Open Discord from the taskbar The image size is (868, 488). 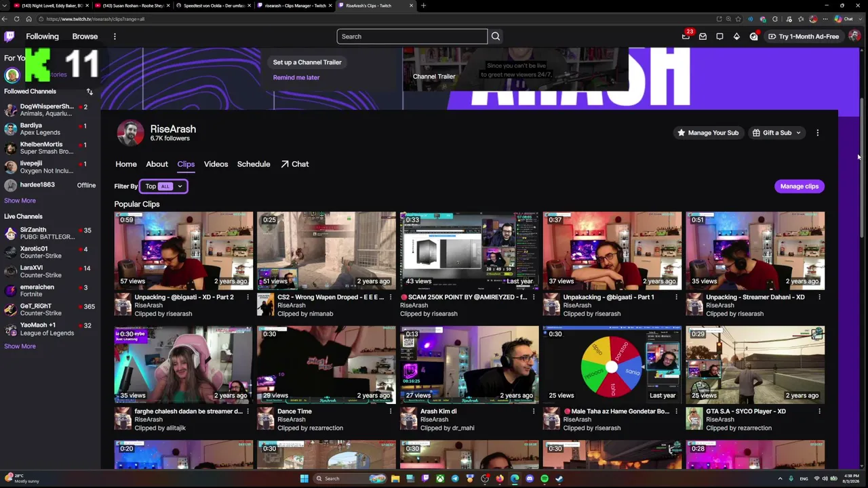point(530,479)
